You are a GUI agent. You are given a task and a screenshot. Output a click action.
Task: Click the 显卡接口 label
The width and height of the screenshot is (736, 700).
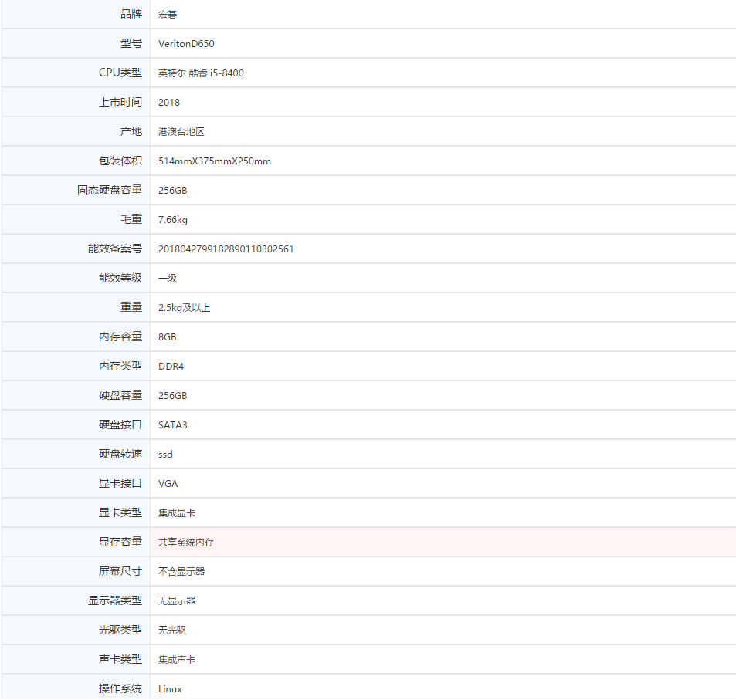point(120,483)
